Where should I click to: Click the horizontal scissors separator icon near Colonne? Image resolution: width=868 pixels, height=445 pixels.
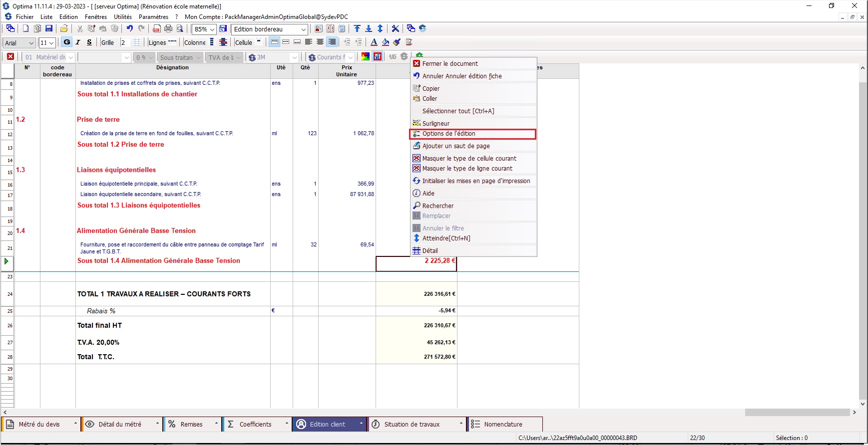(223, 42)
